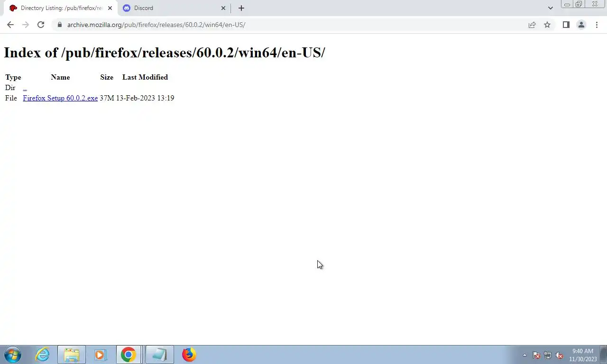Expand the tab search dropdown arrow
The image size is (607, 364).
[550, 8]
